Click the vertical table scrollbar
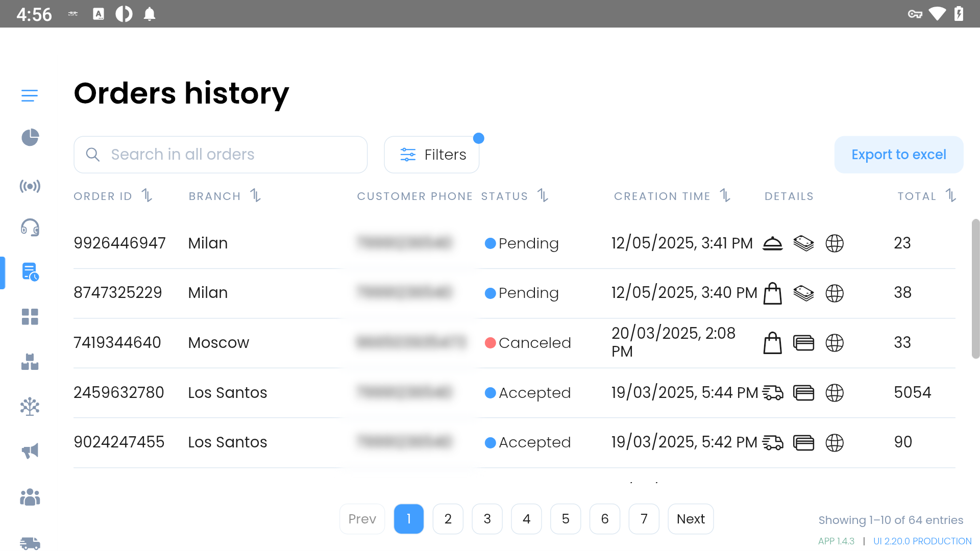The height and width of the screenshot is (551, 980). [x=975, y=289]
